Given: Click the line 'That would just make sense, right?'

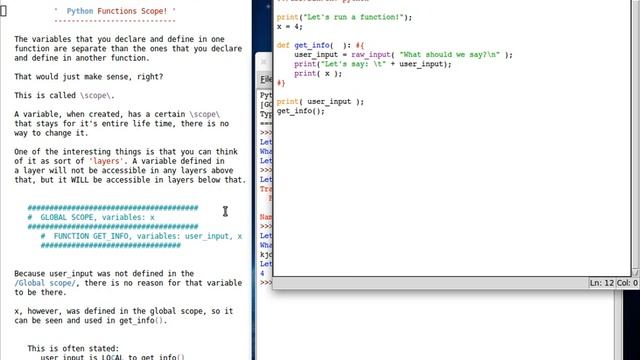Looking at the screenshot, I should click(89, 77).
